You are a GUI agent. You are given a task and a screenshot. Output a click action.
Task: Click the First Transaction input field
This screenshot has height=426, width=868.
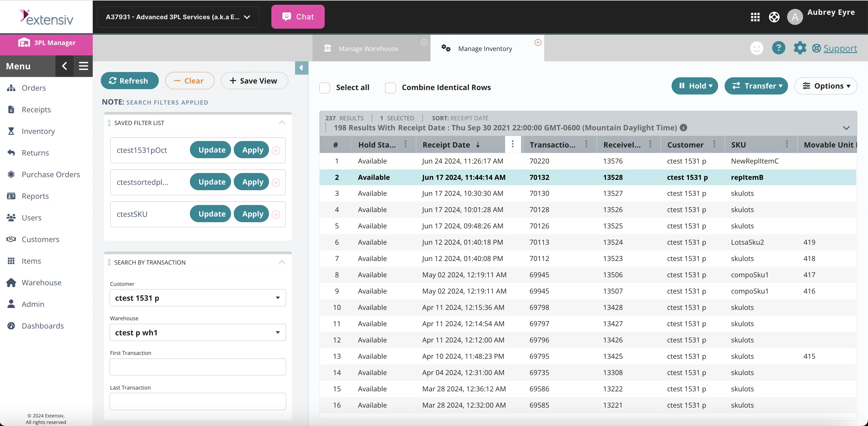[x=198, y=367]
